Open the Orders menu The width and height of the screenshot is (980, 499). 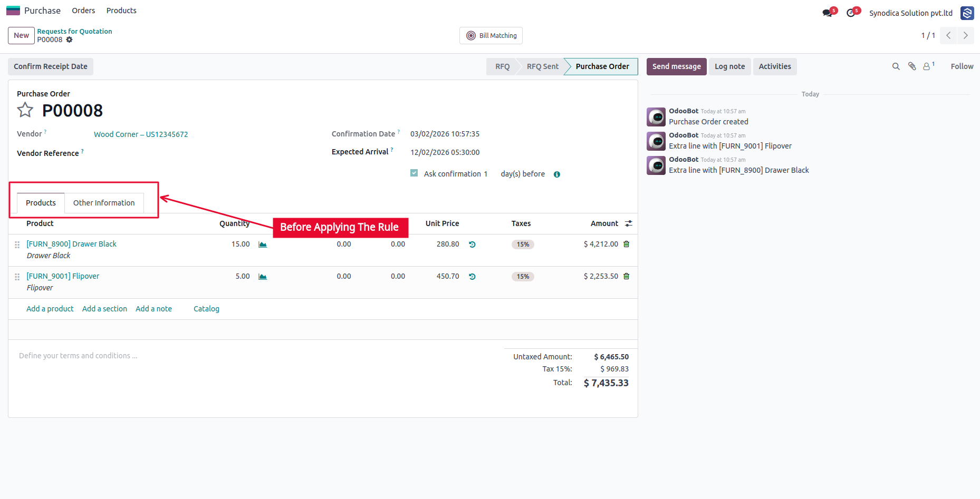[83, 11]
